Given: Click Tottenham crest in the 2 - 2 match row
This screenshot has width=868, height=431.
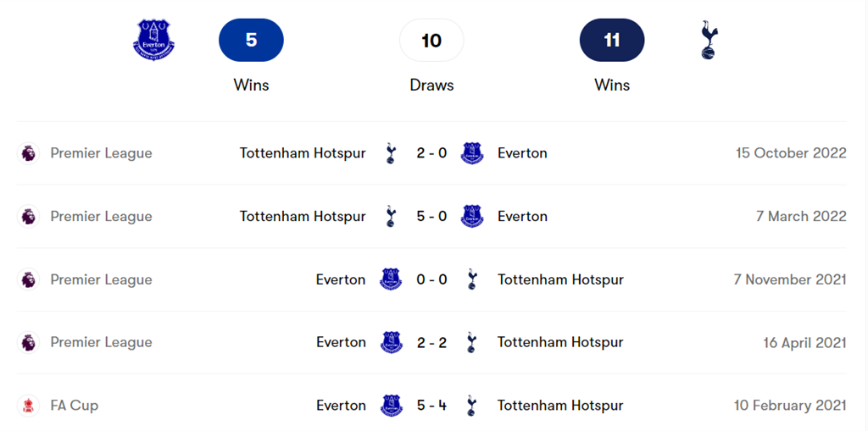Looking at the screenshot, I should (472, 342).
